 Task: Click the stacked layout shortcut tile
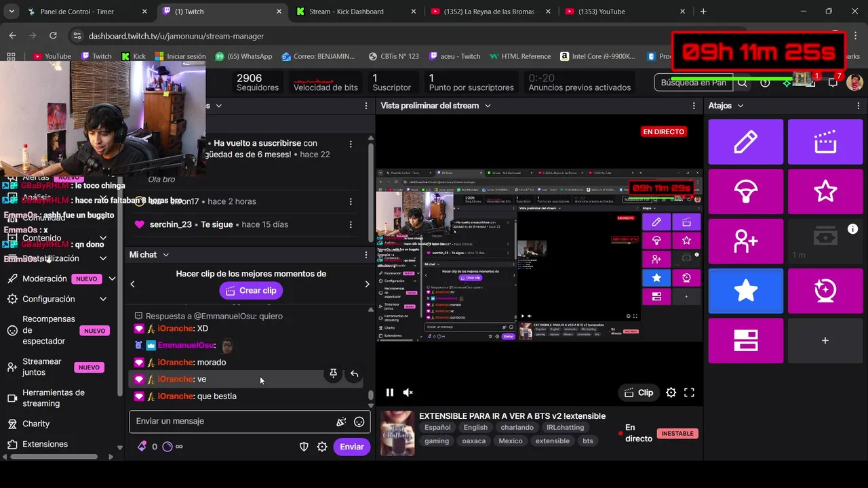click(746, 340)
